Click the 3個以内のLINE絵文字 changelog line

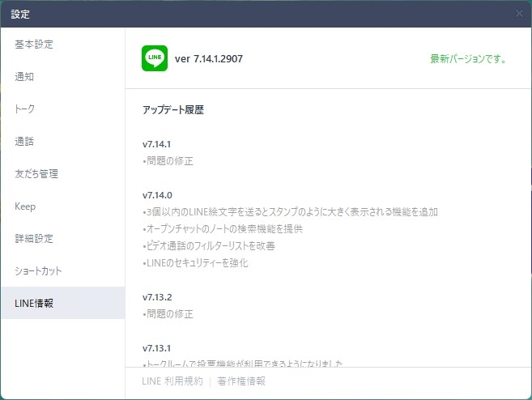[x=290, y=212]
